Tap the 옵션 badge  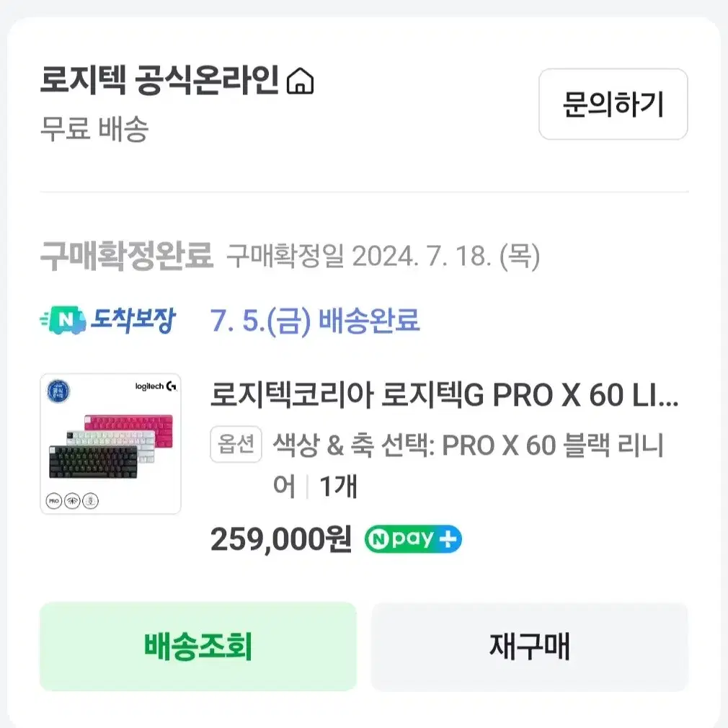point(236,444)
